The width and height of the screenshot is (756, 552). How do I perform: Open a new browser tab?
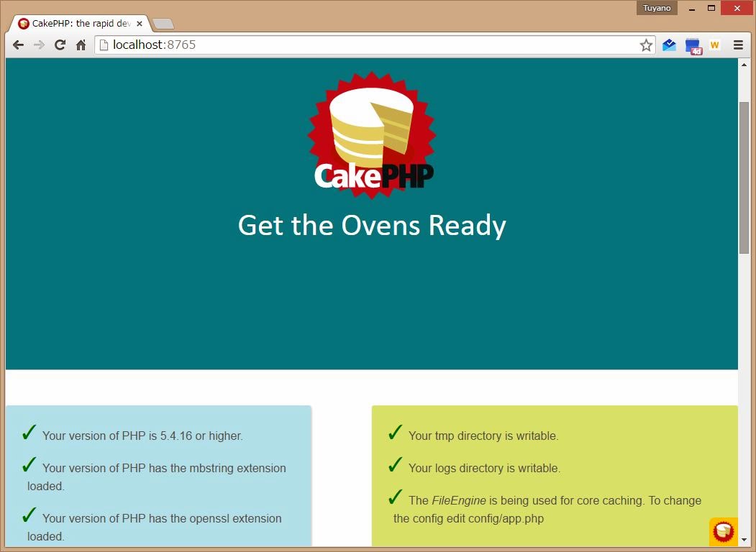coord(163,24)
